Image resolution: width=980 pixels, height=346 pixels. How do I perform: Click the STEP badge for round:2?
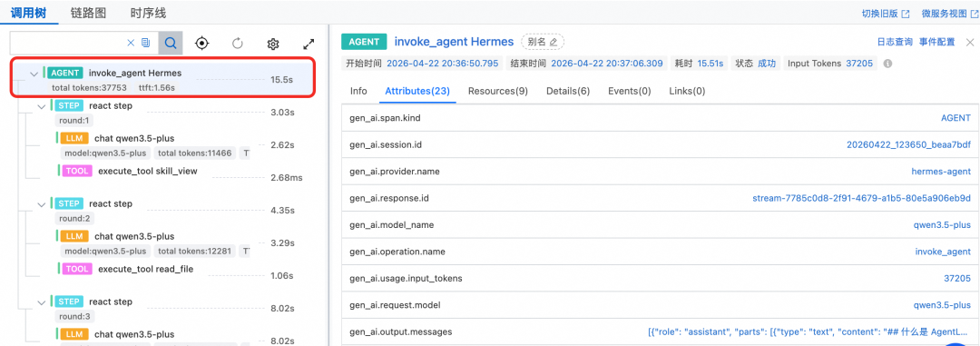69,204
